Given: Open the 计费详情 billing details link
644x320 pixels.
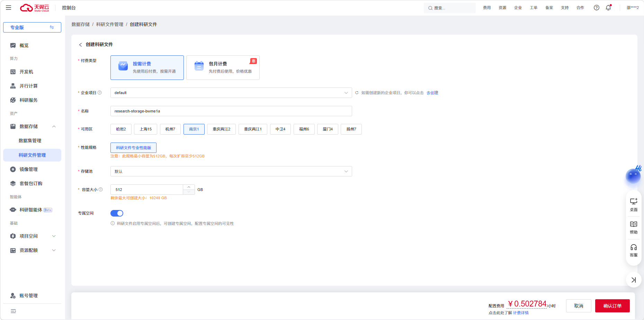Looking at the screenshot, I should pos(521,313).
